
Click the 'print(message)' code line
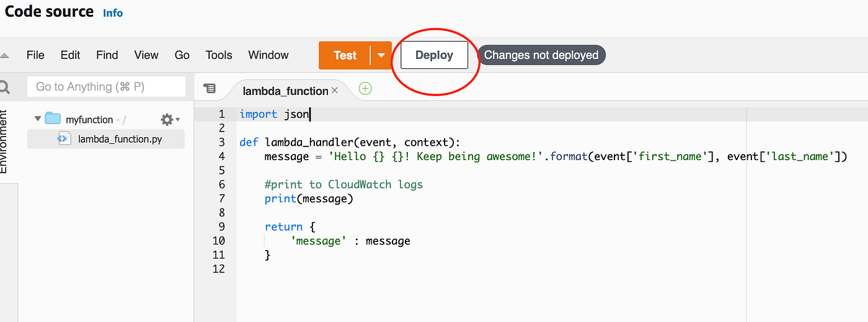point(309,199)
